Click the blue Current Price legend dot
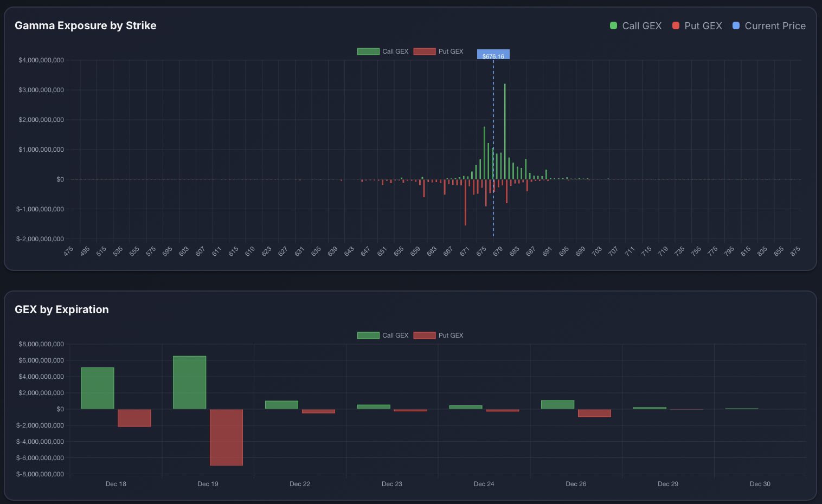Screen dimensions: 822x504 (x=735, y=25)
